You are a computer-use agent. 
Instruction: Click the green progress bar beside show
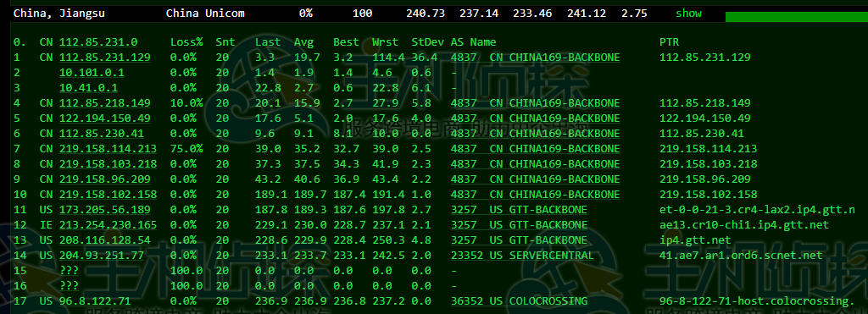pos(797,17)
